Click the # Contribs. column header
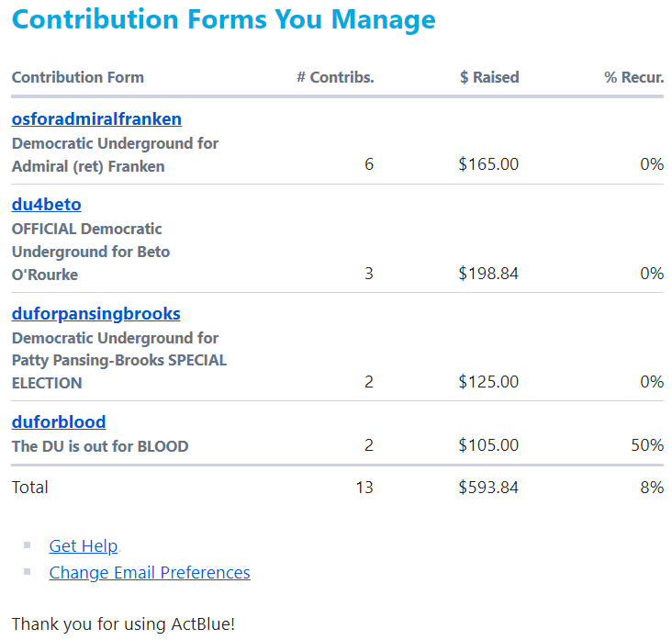672x640 pixels. point(335,77)
